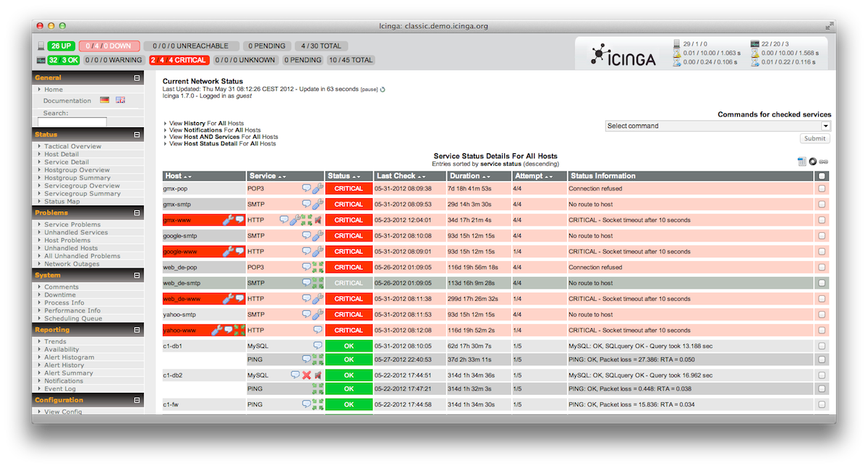
Task: Click the pause link for auto-refresh
Action: point(369,90)
